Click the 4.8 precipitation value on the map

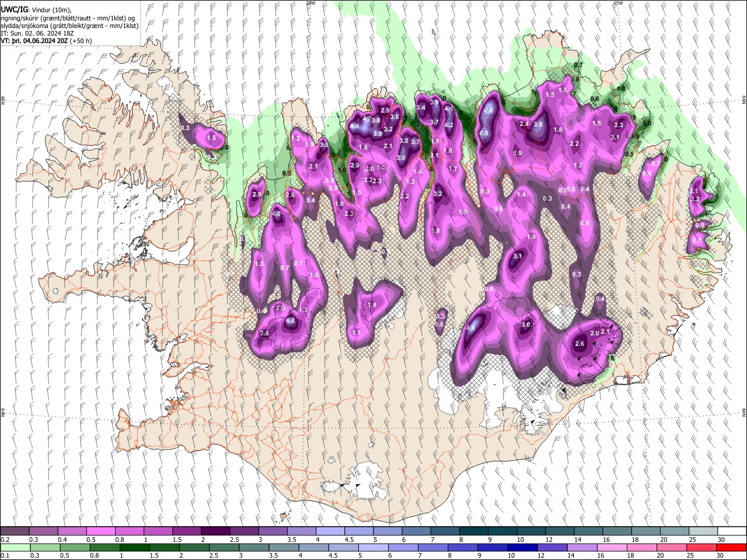pyautogui.click(x=471, y=328)
